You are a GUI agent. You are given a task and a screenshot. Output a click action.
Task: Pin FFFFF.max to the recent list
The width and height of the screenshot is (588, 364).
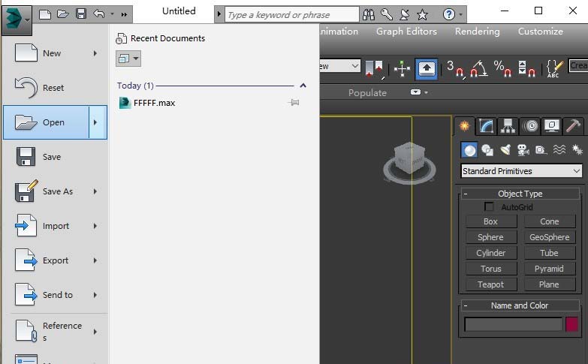(x=294, y=102)
